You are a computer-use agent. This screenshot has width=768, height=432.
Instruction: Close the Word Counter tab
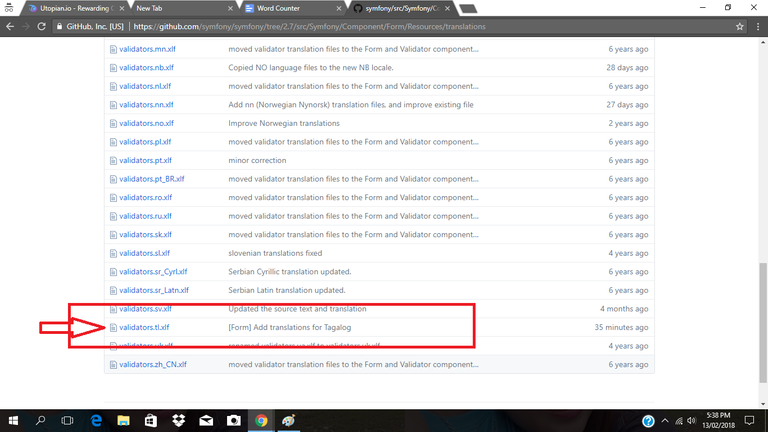coord(338,8)
